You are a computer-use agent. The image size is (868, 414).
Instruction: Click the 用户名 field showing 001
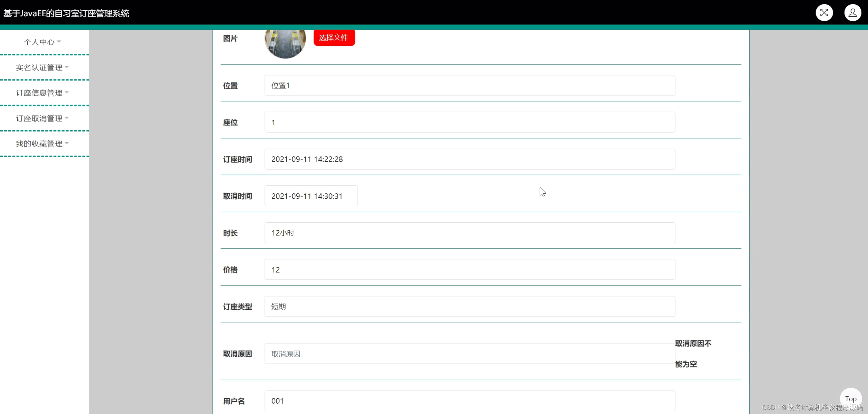(469, 401)
